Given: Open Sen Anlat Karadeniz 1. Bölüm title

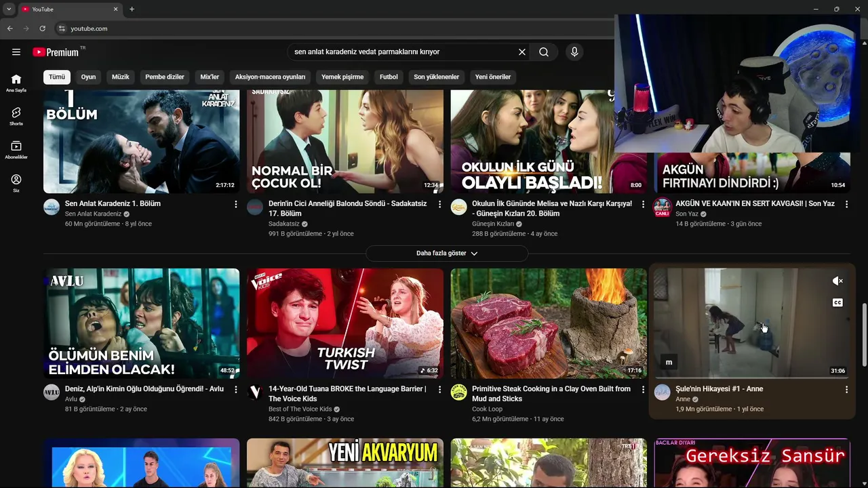Looking at the screenshot, I should coord(113,204).
